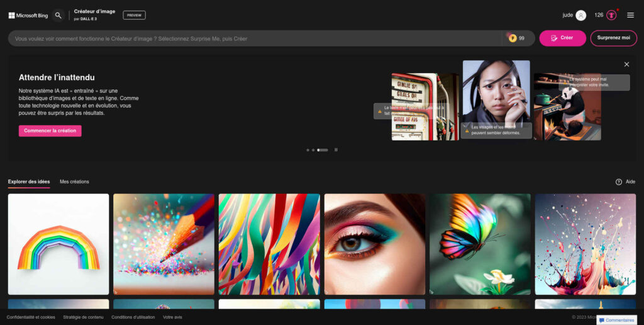The height and width of the screenshot is (325, 644).
Task: Open the colorful ribbons thumbnail
Action: [x=269, y=244]
